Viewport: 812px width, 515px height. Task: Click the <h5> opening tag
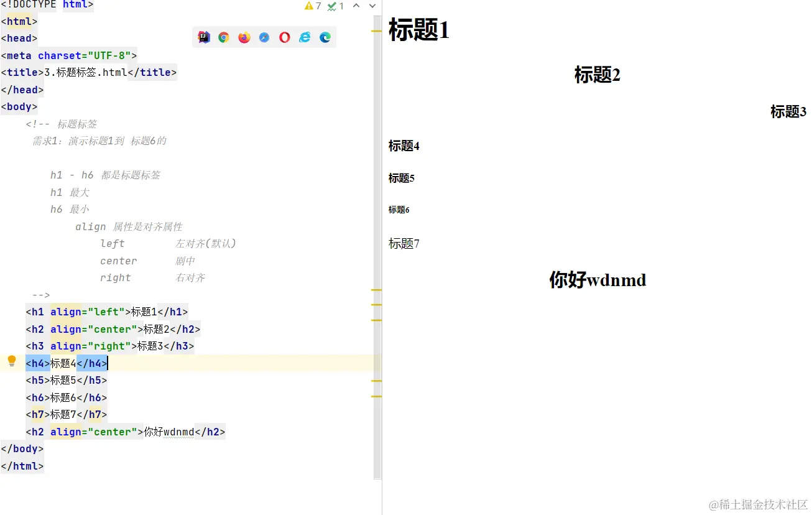38,380
